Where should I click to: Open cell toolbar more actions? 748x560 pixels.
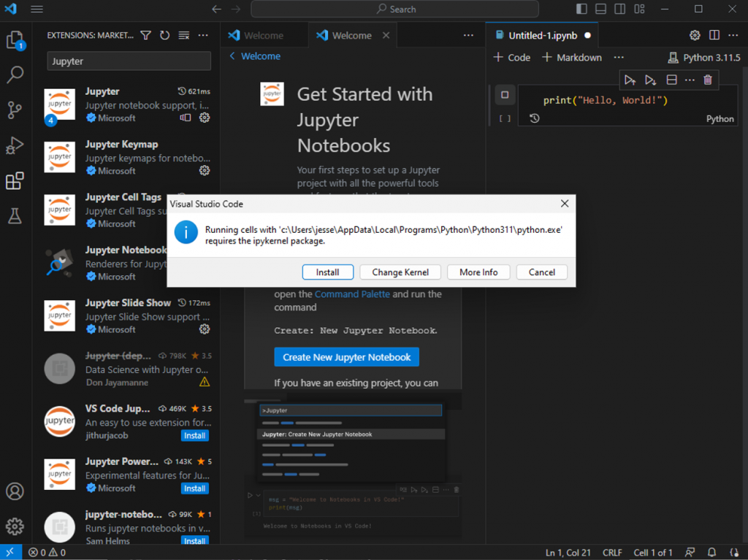(x=690, y=80)
